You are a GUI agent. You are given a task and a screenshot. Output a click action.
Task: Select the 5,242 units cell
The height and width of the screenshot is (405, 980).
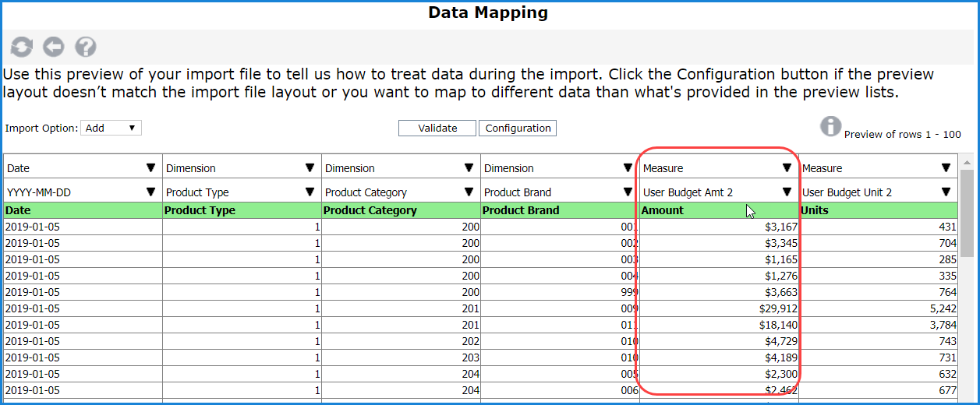coord(877,308)
